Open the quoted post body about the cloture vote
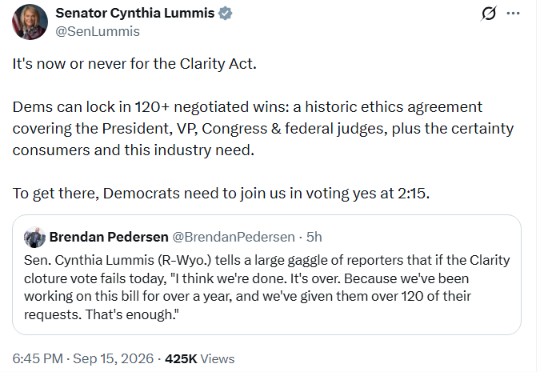The height and width of the screenshot is (372, 541). (x=267, y=287)
